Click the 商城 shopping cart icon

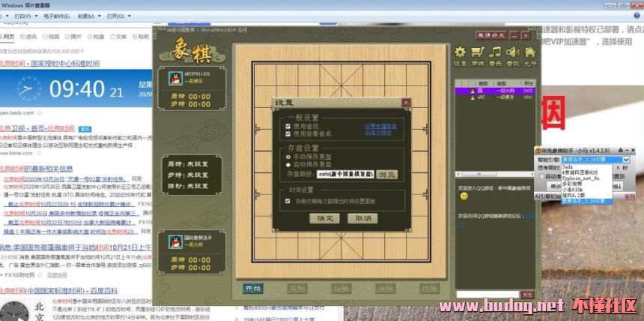(477, 53)
